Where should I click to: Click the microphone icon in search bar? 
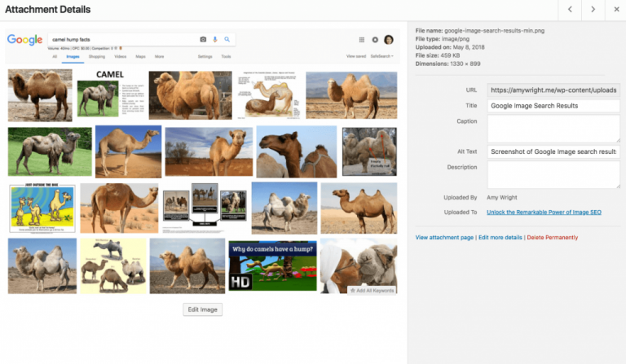pos(215,39)
